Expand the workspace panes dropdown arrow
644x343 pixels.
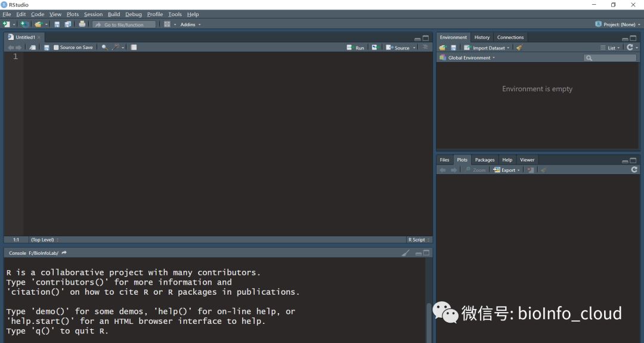pos(175,24)
